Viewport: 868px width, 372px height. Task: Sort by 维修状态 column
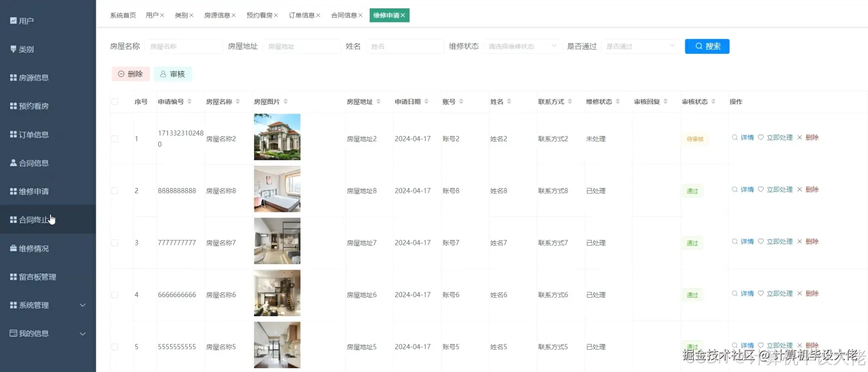(618, 101)
